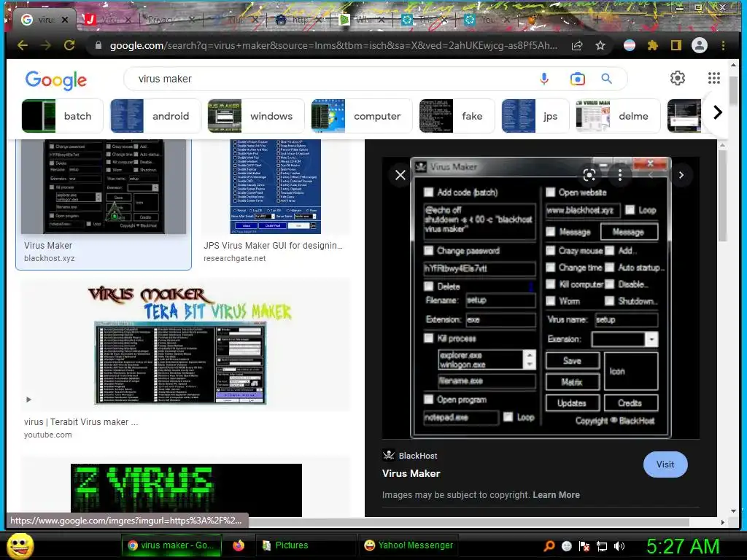Click the 'youtube.com' source text
747x560 pixels.
pos(47,435)
